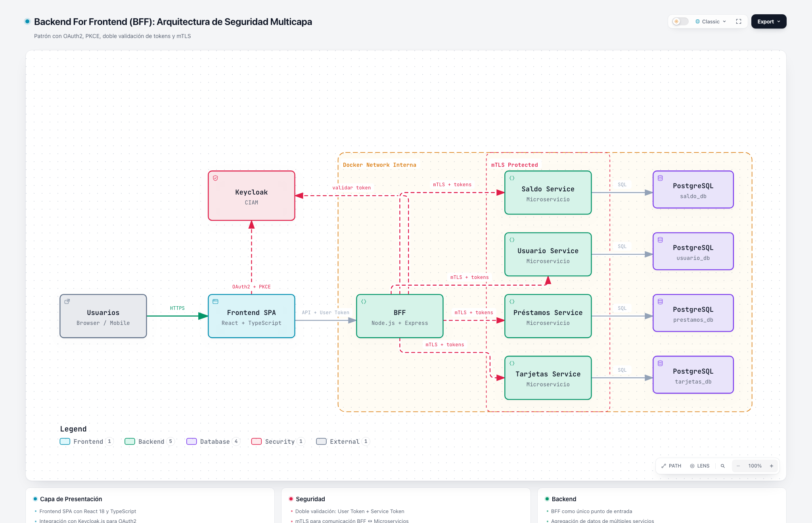Click the Seguridad card heading
812x523 pixels.
coord(310,499)
